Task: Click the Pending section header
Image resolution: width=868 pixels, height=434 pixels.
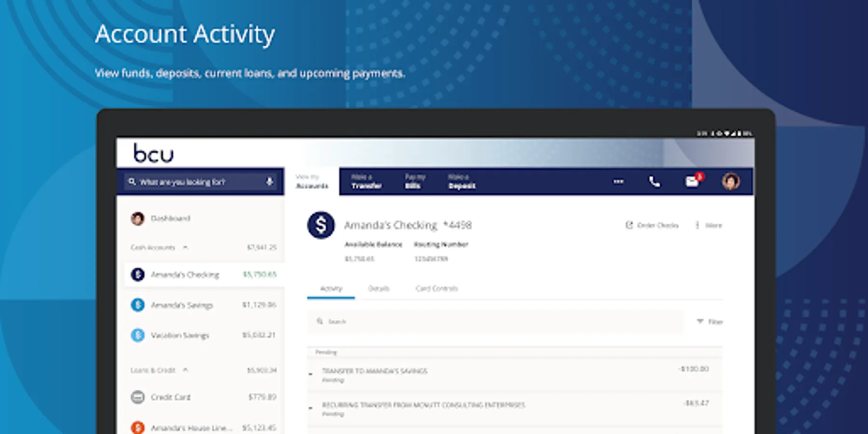Action: [326, 353]
